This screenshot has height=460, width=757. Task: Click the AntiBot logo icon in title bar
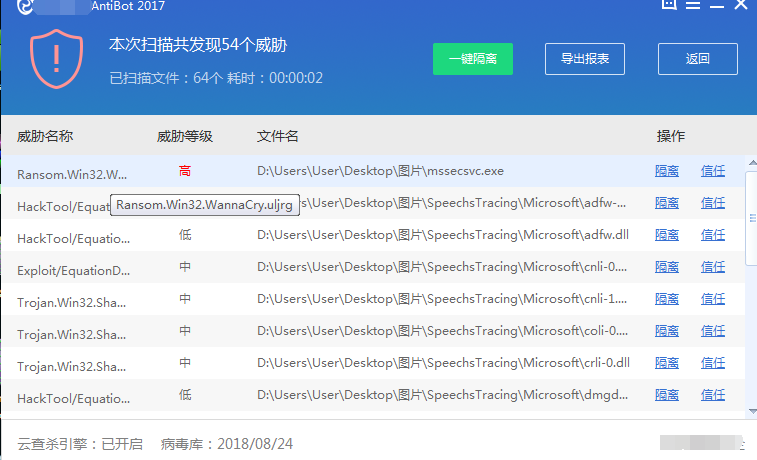pos(25,6)
